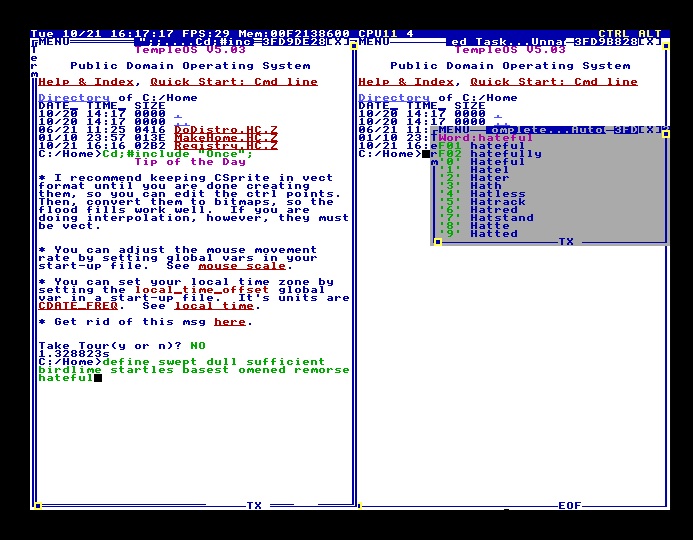The height and width of the screenshot is (540, 693).
Task: Open Quick Start: Cmd line in right window
Action: [x=554, y=82]
